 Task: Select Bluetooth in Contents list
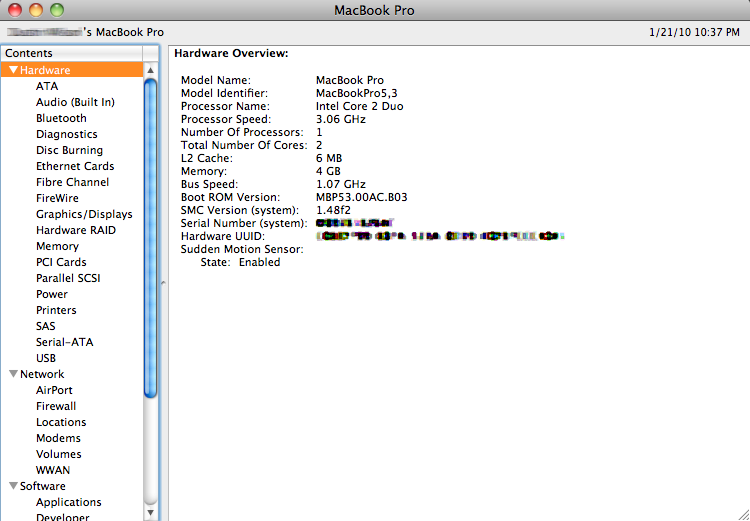(x=61, y=118)
